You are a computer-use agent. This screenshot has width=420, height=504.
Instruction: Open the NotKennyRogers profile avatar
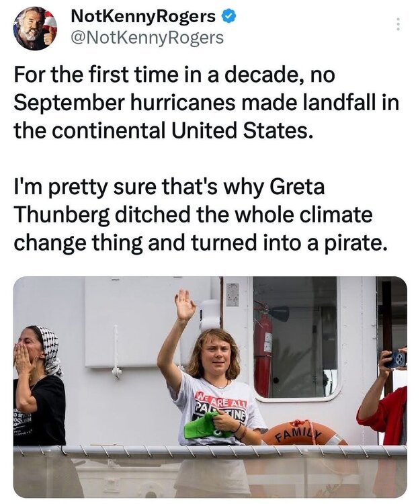35,28
